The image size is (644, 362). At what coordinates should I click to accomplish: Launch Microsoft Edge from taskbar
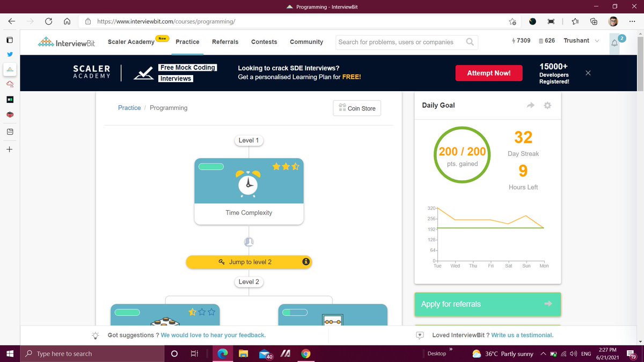222,354
